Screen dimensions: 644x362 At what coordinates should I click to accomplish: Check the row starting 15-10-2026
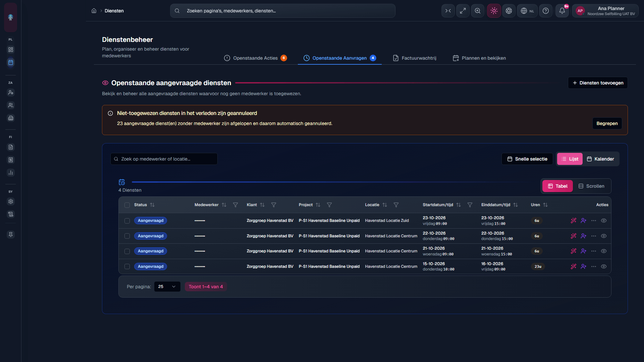pyautogui.click(x=127, y=266)
